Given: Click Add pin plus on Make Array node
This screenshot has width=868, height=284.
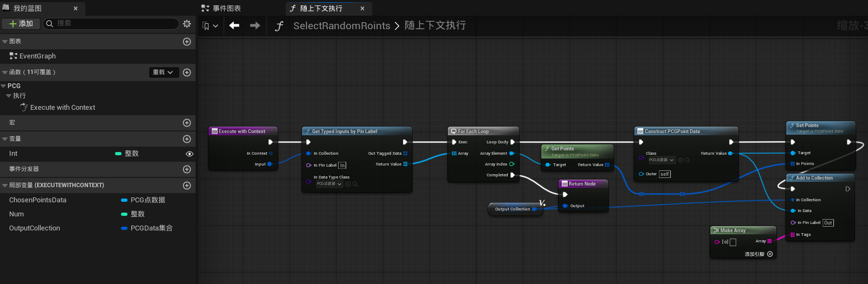Looking at the screenshot, I should pyautogui.click(x=770, y=254).
